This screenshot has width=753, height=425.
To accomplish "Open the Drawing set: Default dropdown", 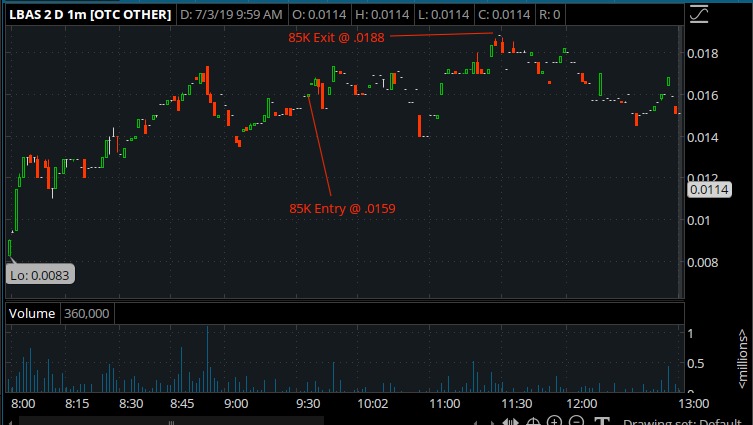I will (x=682, y=422).
